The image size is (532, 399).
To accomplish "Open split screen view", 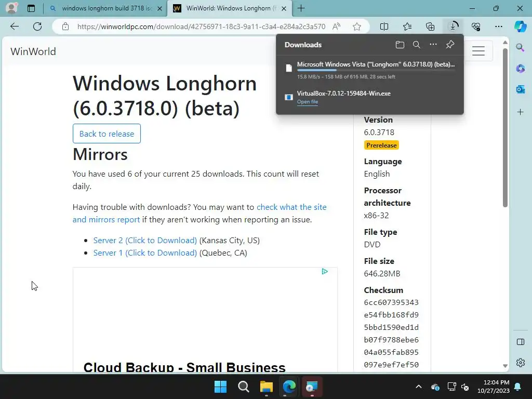I will [384, 26].
